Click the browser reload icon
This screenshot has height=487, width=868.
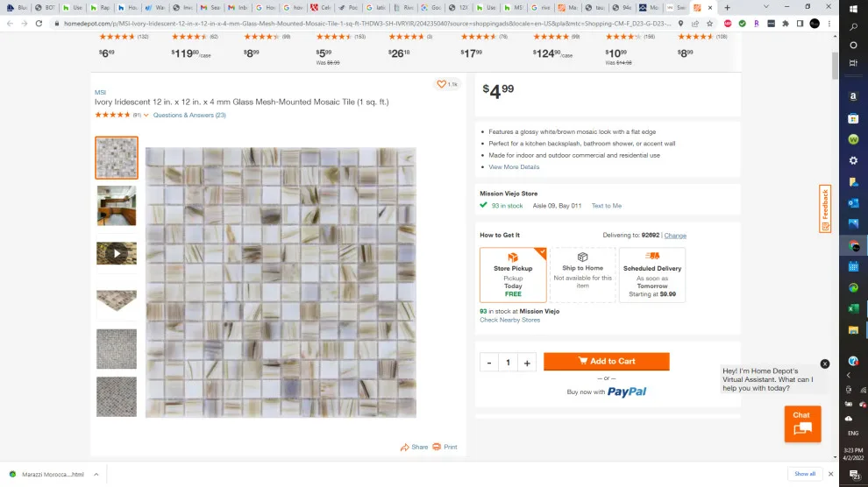[39, 24]
